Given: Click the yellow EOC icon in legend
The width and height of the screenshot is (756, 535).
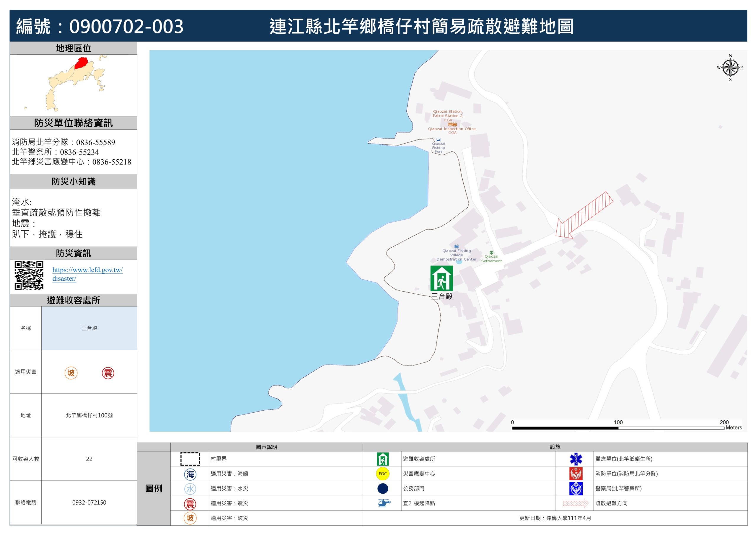Looking at the screenshot, I should click(x=382, y=474).
